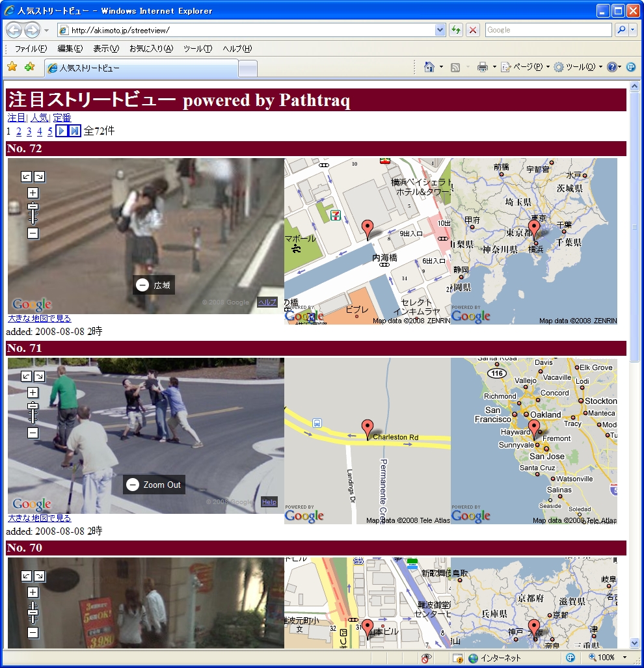Click the RSS feeds icon
644x668 pixels.
[455, 67]
